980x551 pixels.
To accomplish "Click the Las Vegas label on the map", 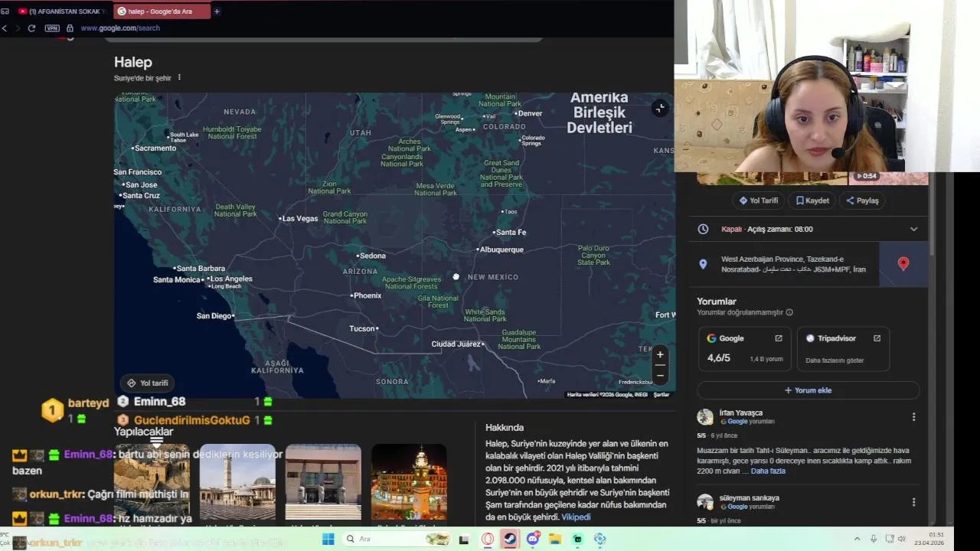I will pyautogui.click(x=299, y=218).
